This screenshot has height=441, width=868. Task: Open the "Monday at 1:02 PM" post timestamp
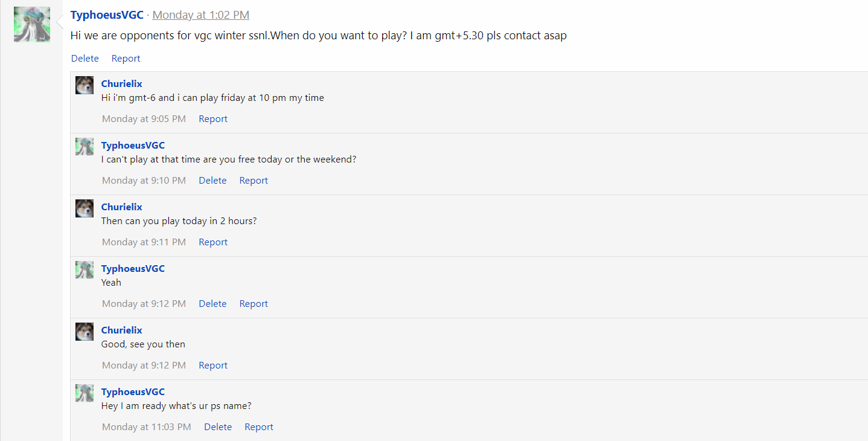(200, 15)
